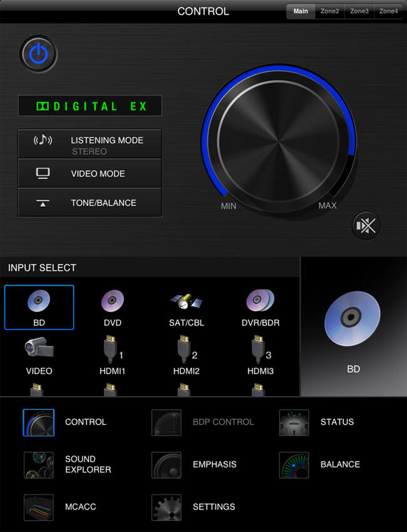Select the DVR/BDR input icon
Viewport: 407px width, 532px height.
pyautogui.click(x=260, y=308)
